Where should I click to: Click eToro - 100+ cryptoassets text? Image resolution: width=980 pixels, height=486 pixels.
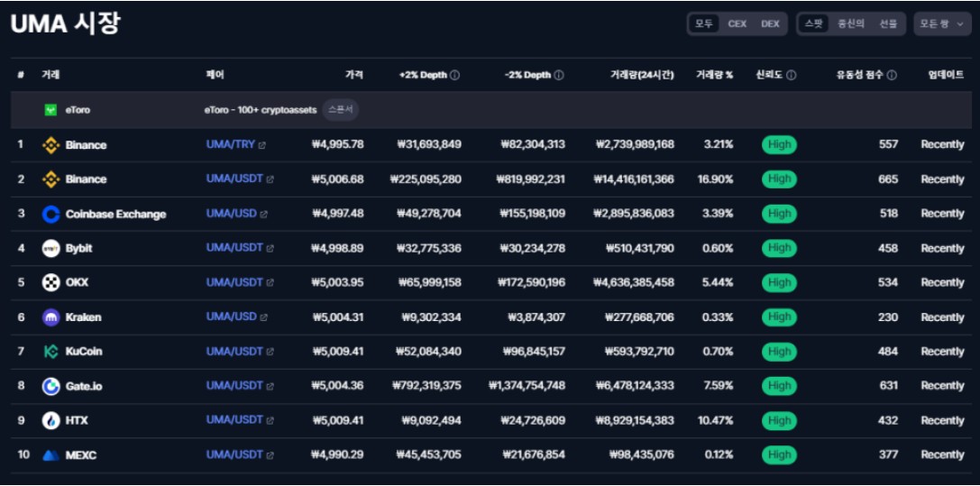click(260, 110)
